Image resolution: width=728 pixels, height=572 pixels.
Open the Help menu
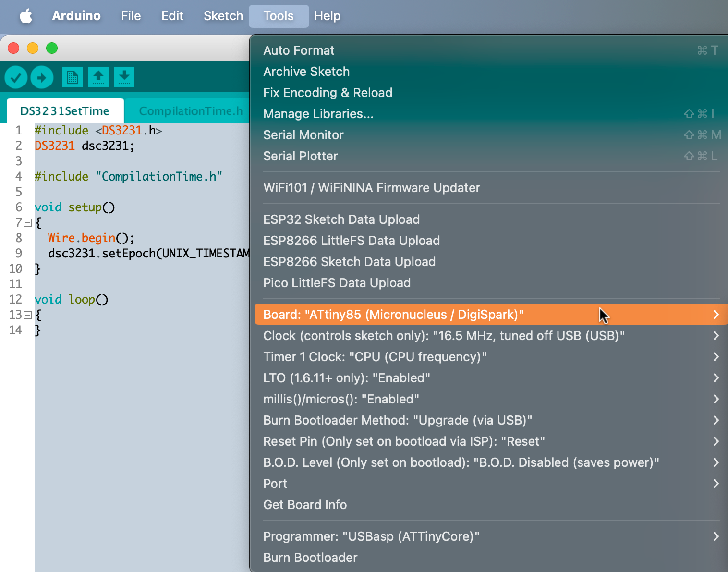328,16
